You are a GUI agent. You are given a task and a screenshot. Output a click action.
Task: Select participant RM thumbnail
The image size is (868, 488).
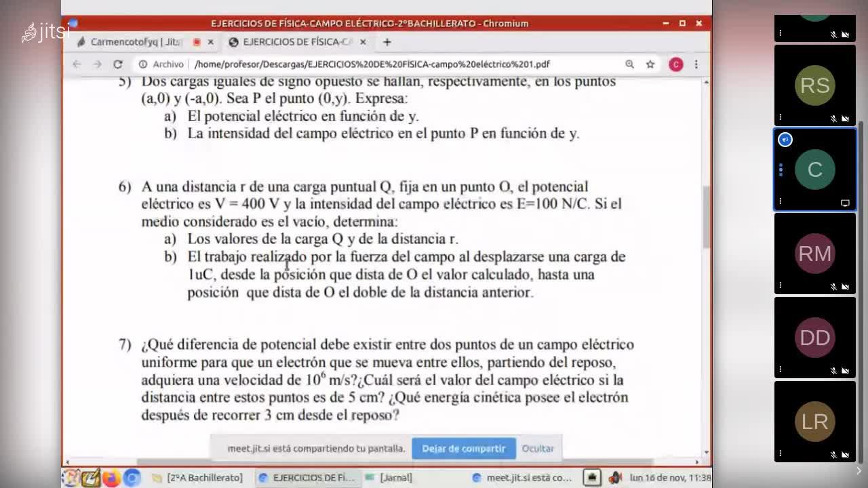pos(815,253)
